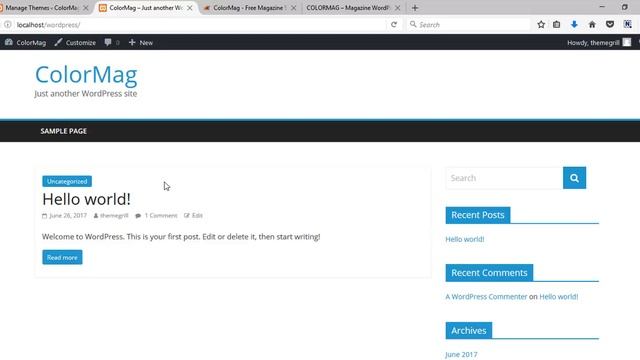Open Hello world! under Recent Posts
Viewport: 640px width, 360px height.
click(x=465, y=239)
